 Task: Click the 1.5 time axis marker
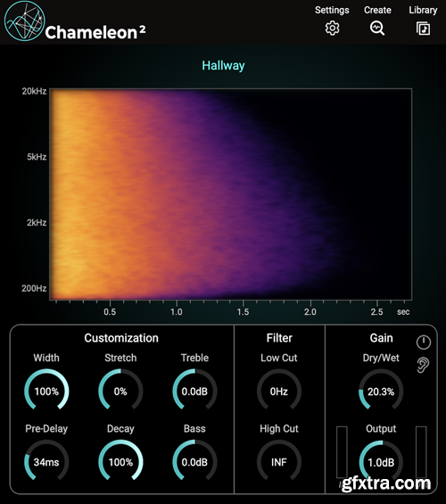coord(243,312)
